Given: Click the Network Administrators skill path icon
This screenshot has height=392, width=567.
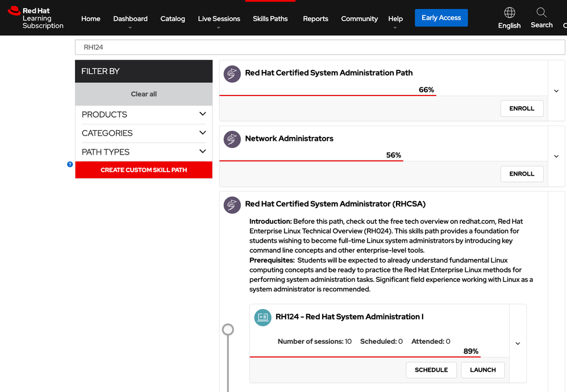Looking at the screenshot, I should (x=232, y=139).
